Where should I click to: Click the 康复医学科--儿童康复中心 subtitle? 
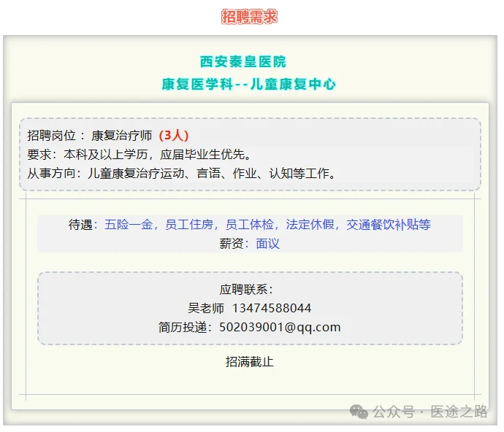point(248,84)
